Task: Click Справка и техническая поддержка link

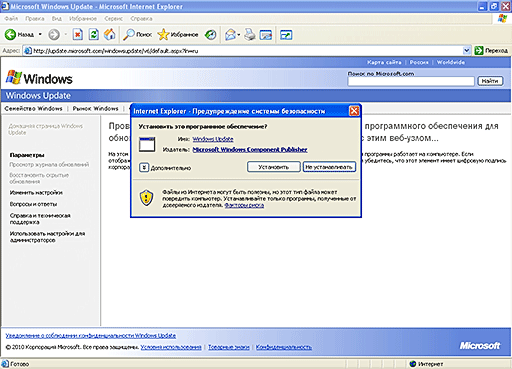Action: tap(40, 219)
